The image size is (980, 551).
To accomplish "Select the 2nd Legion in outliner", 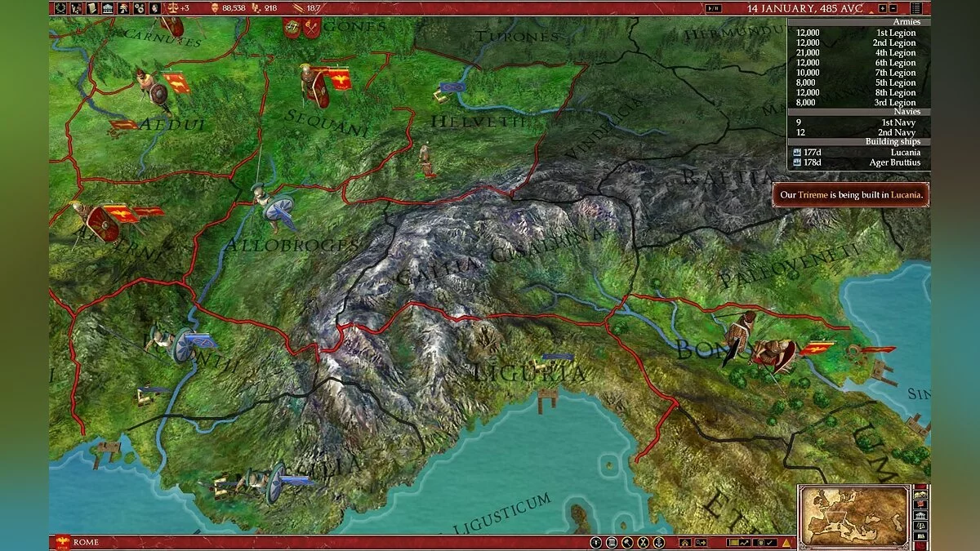I will pyautogui.click(x=857, y=42).
